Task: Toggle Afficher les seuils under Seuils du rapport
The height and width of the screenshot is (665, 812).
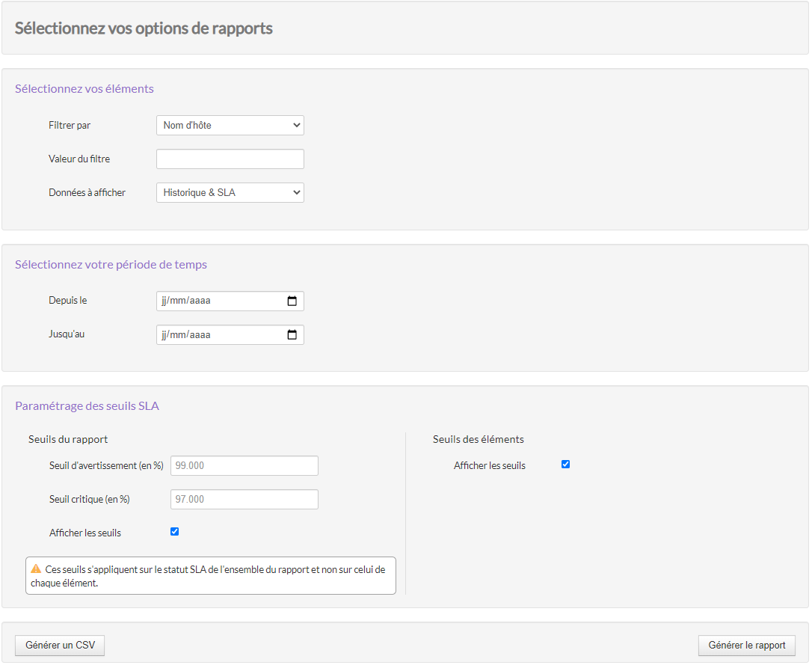Action: [175, 532]
